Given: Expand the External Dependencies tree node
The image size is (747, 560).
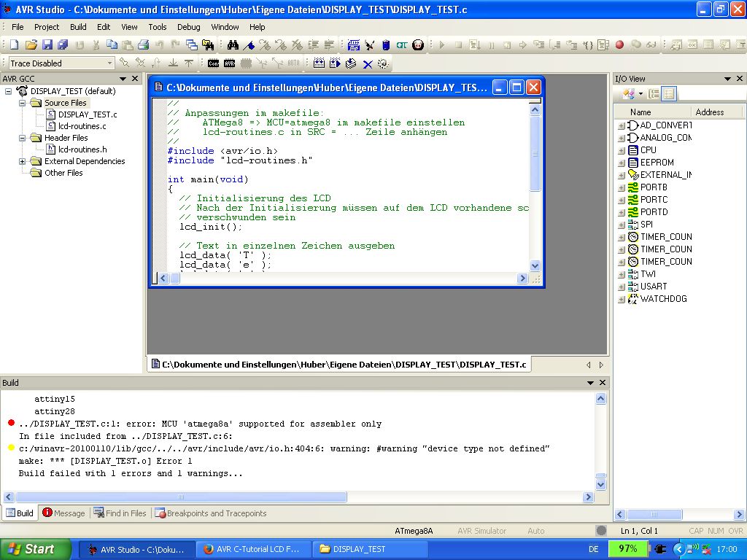Looking at the screenshot, I should tap(22, 161).
